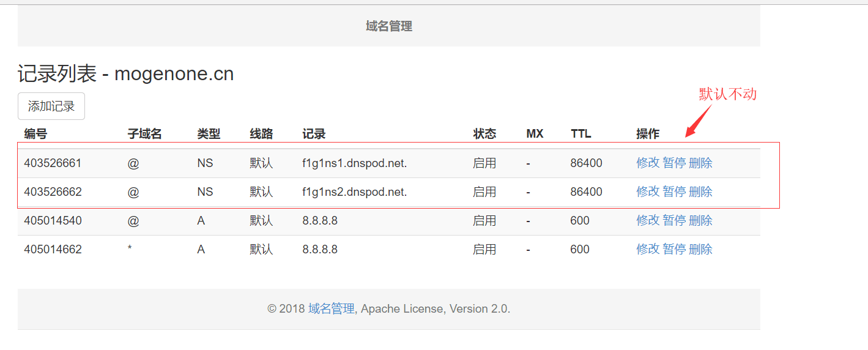Pause the @ A record 405014540
Screen dimensions: 868x350
point(674,220)
